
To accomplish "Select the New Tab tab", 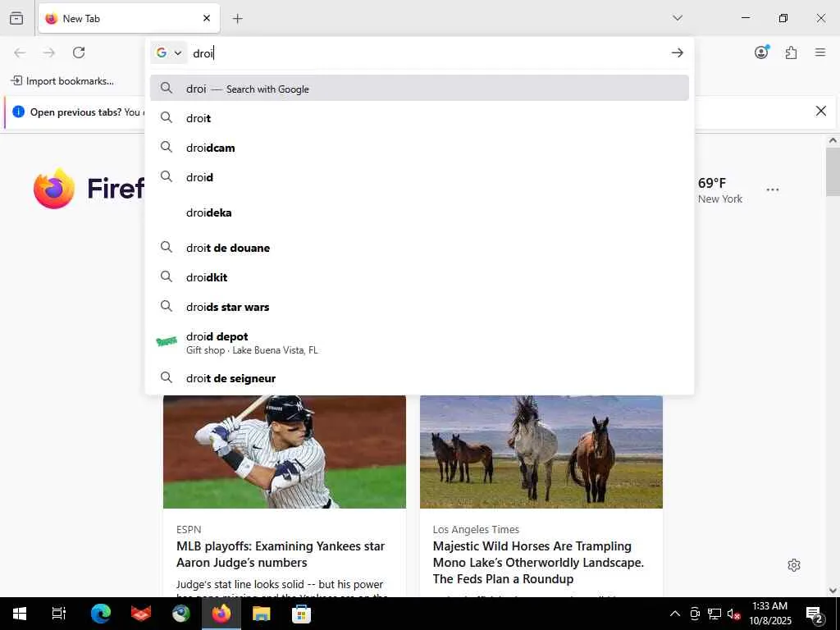I will point(129,18).
